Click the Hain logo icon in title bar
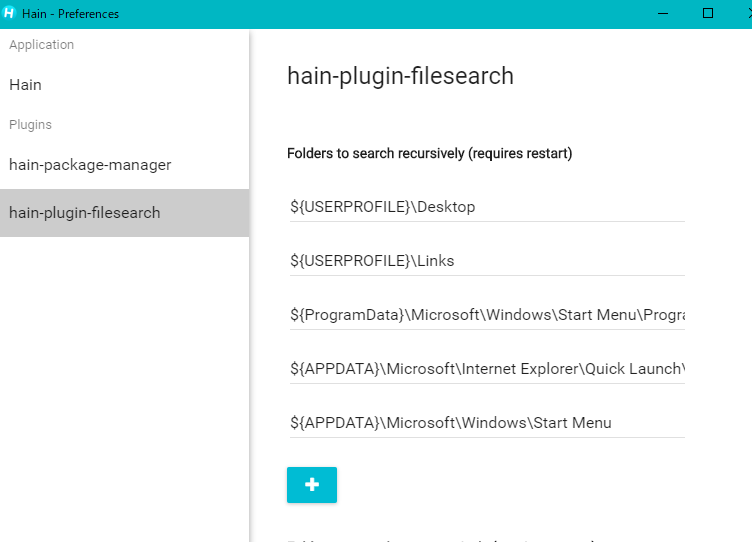The height and width of the screenshot is (542, 752). point(9,13)
